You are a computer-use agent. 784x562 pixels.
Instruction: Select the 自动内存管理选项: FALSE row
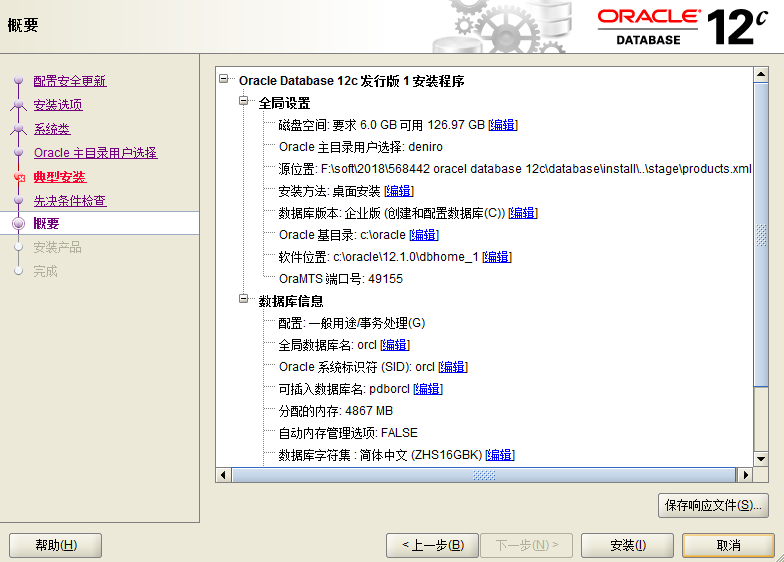point(348,433)
